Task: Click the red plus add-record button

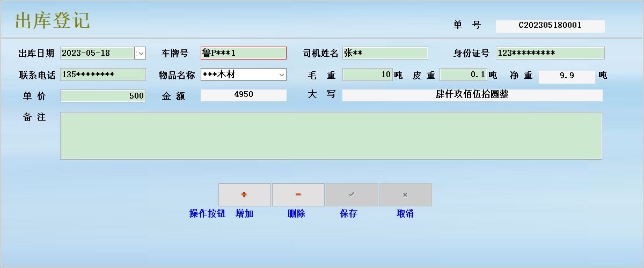Action: (x=244, y=195)
